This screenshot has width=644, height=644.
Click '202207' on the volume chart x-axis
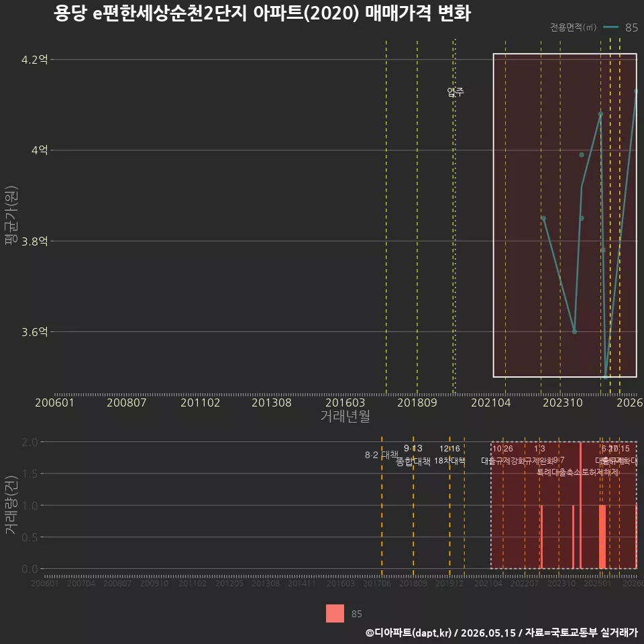coord(525,583)
